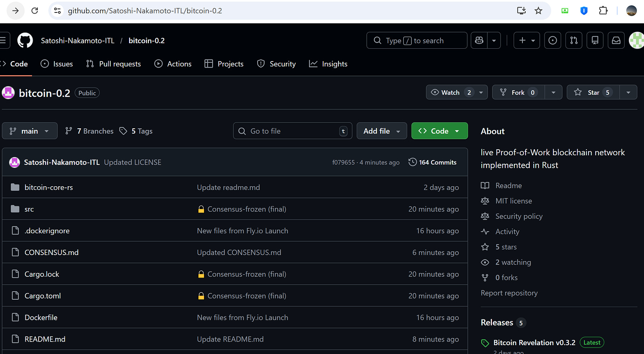Viewport: 644px width, 354px height.
Task: Open the Bitwarden shield extension
Action: click(x=584, y=11)
